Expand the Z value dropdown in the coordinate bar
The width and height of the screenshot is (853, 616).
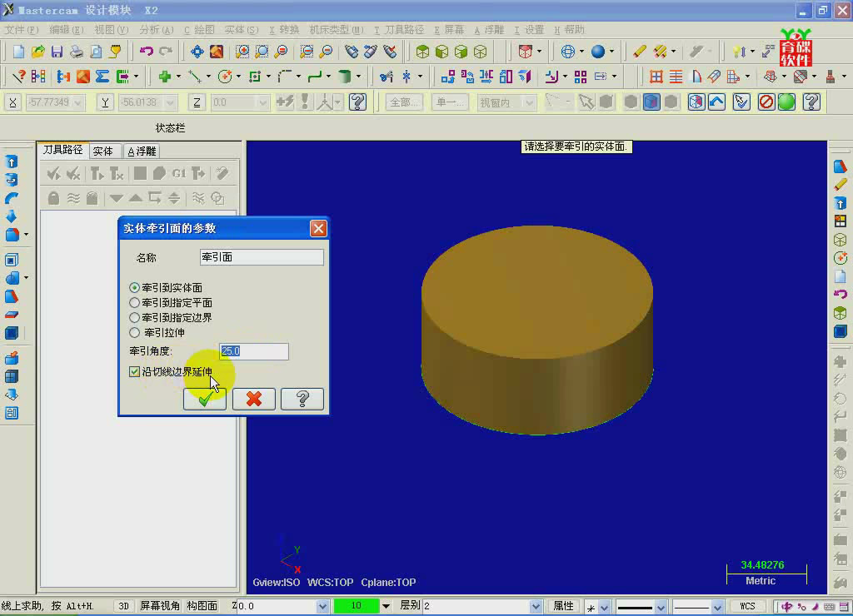click(x=263, y=102)
